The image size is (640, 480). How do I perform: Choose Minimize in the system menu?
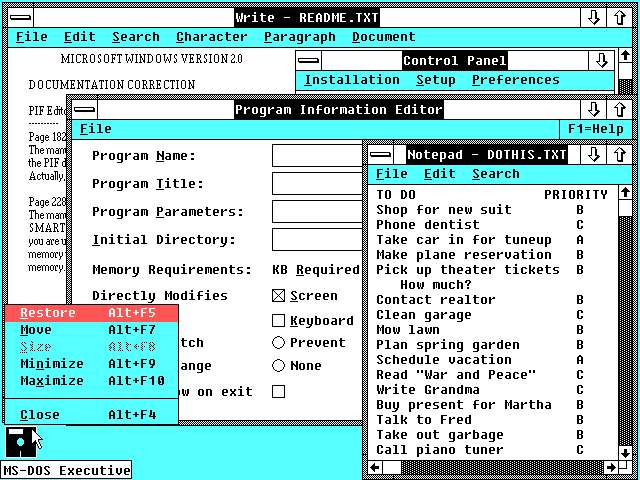coord(91,364)
